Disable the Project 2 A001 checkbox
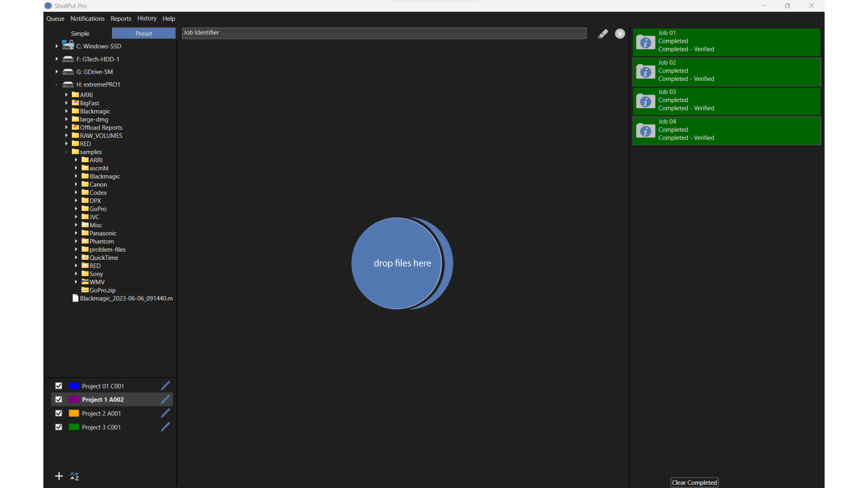The height and width of the screenshot is (488, 868). 58,413
